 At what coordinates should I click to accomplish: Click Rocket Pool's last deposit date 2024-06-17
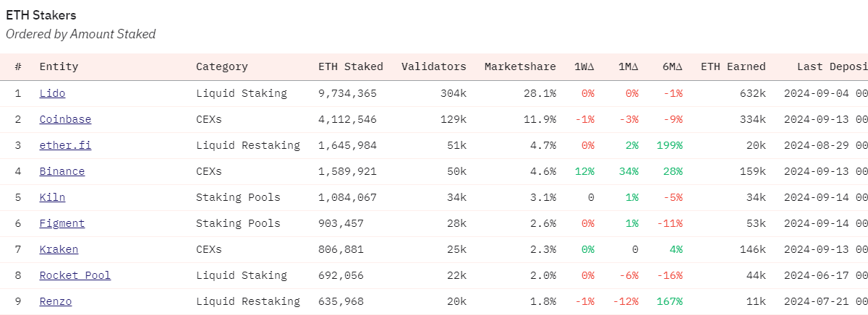tap(826, 275)
